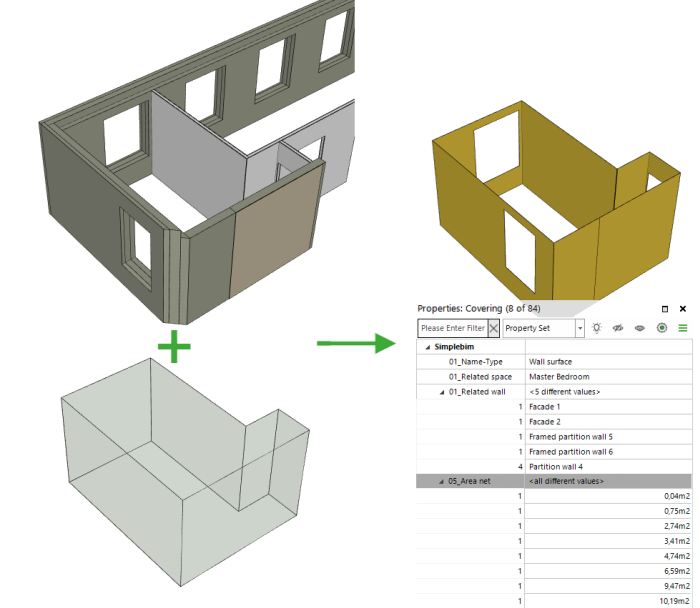Click the Wall surface value cell
This screenshot has width=700, height=608.
(608, 362)
